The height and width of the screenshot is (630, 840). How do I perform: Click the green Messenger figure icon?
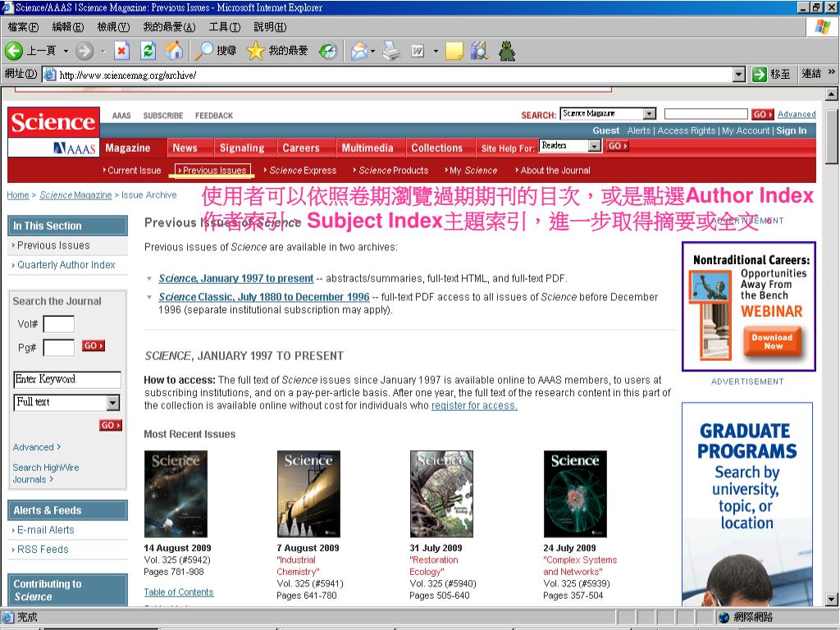506,51
